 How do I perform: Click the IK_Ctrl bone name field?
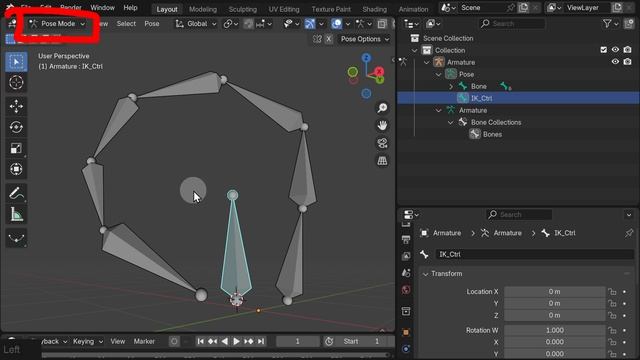click(x=534, y=254)
